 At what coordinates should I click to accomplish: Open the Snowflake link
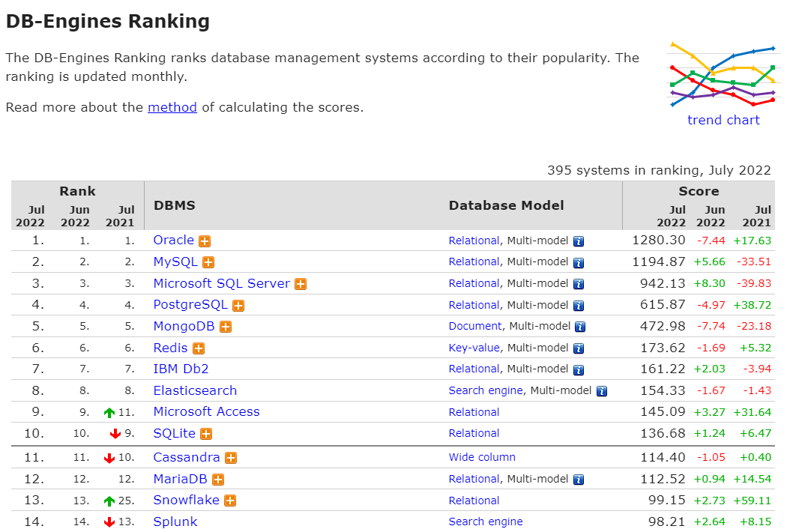pos(187,501)
